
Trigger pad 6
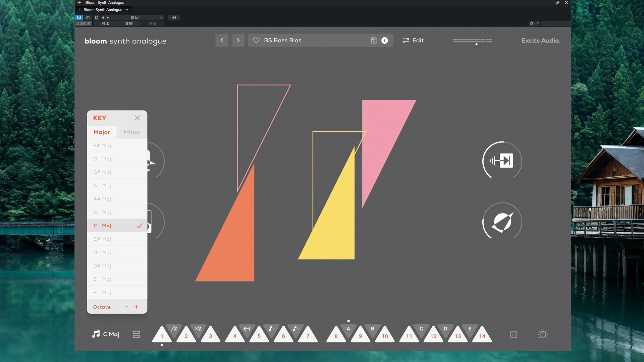pos(283,335)
